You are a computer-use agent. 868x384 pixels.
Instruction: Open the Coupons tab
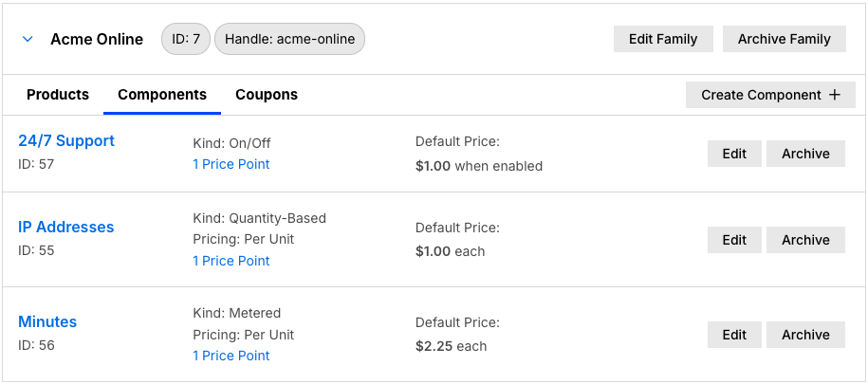coord(267,95)
